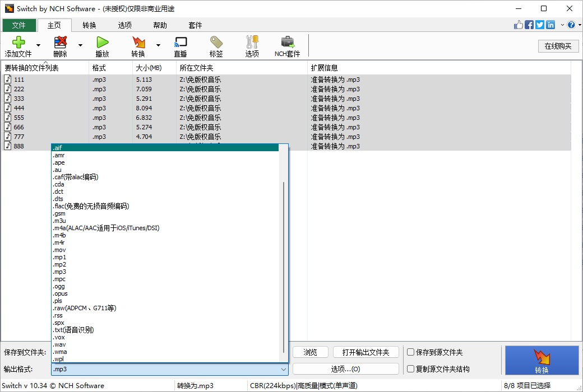The width and height of the screenshot is (583, 392).
Task: Select .txt(语音识别) format entry
Action: pyautogui.click(x=165, y=330)
